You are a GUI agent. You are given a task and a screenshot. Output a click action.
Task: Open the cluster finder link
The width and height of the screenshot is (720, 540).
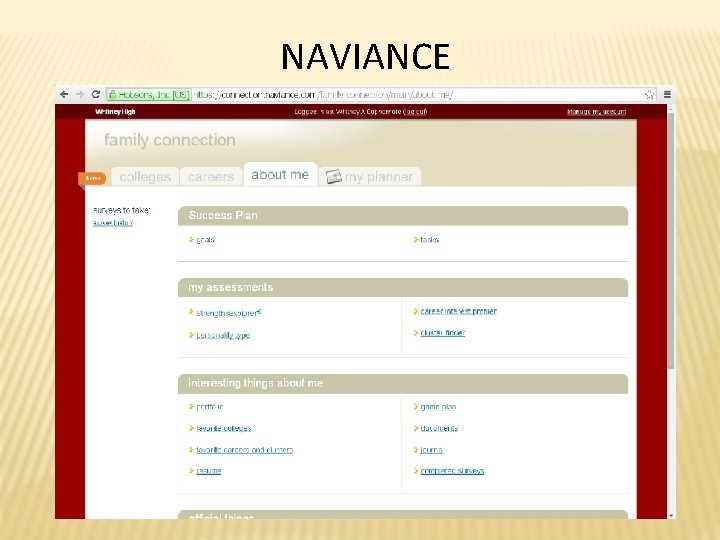[443, 333]
